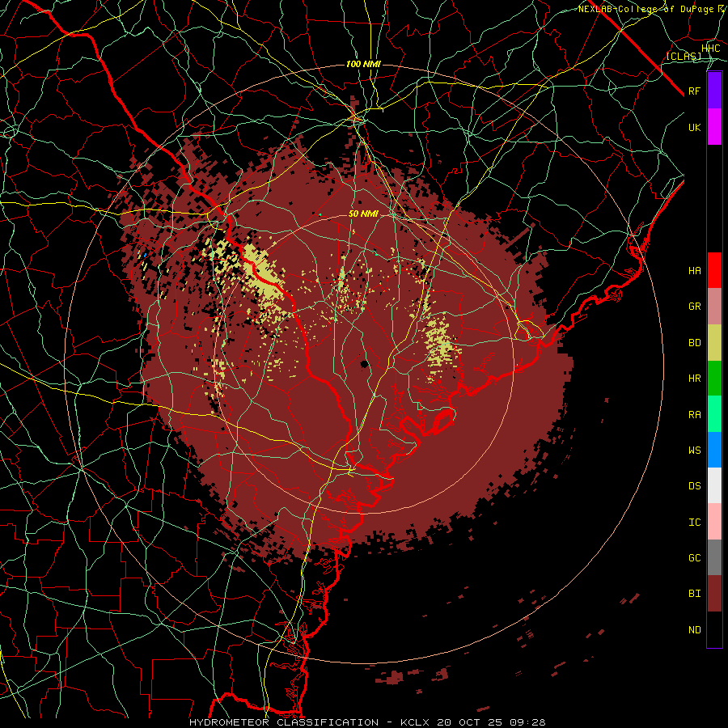The image size is (728, 728).
Task: Click the IC legend label
Action: (695, 523)
